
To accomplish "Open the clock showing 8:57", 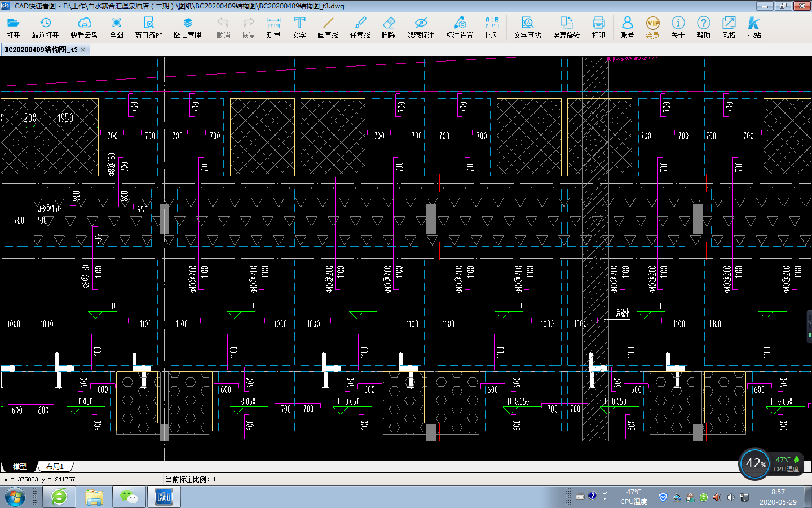I will [778, 497].
